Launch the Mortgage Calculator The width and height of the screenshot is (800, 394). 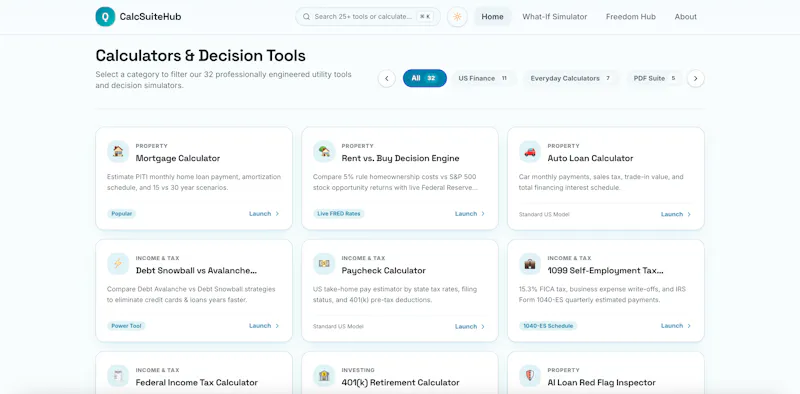click(x=264, y=214)
